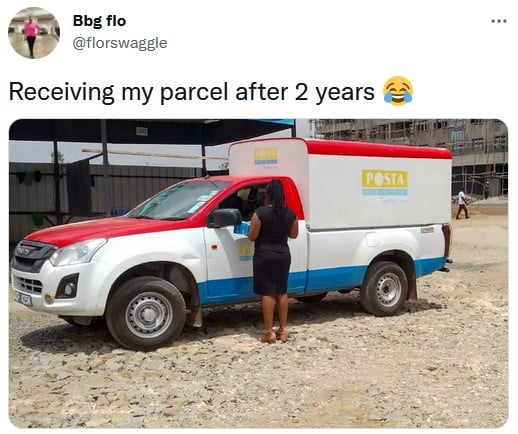Click the truck's headlight
Screen dimensions: 518x434
coord(78,252)
